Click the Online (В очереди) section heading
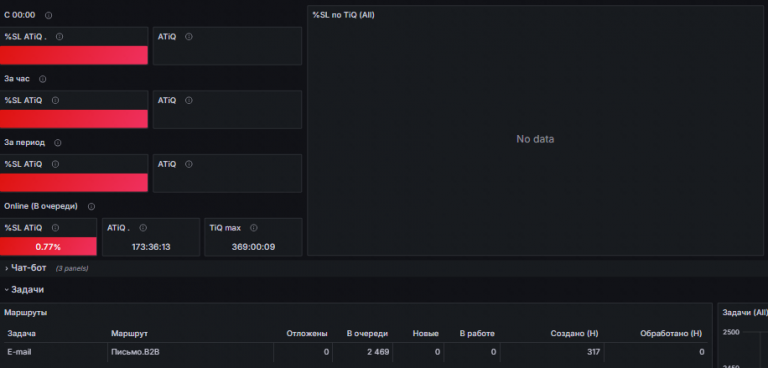The height and width of the screenshot is (368, 768). (41, 206)
